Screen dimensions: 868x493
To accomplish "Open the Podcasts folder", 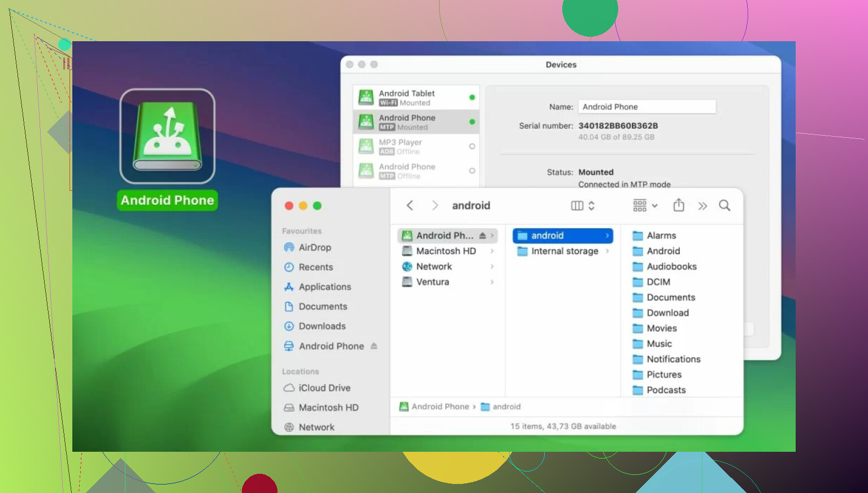I will click(659, 390).
